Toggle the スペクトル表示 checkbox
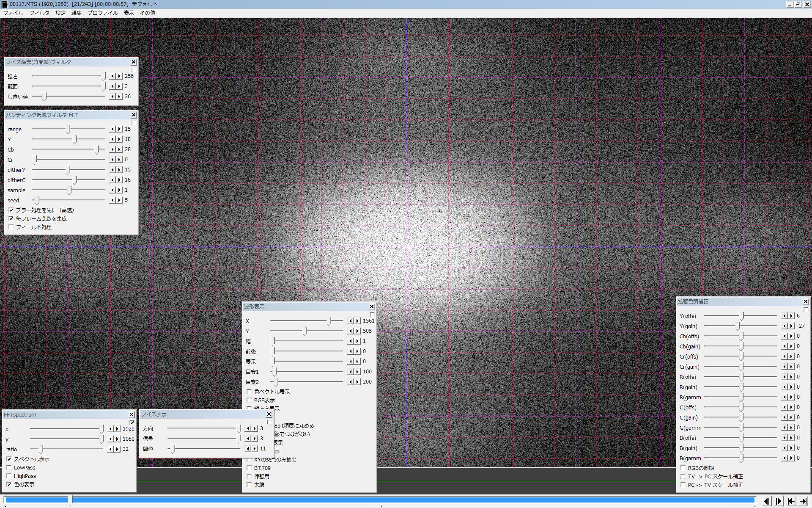 9,459
